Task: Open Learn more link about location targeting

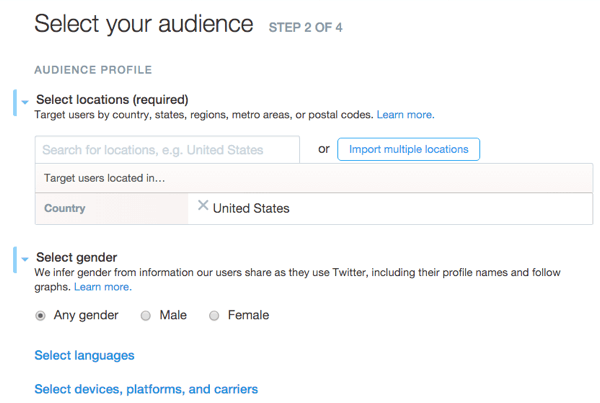Action: tap(405, 116)
